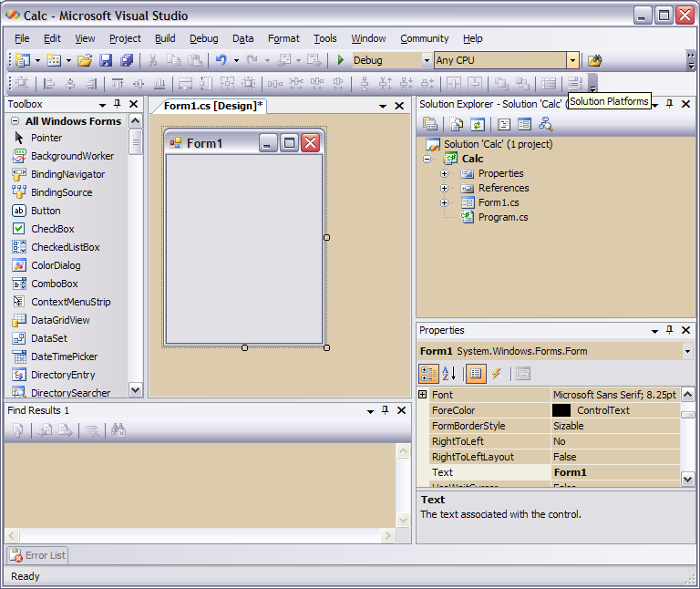This screenshot has width=700, height=589.
Task: Open the Solution Configurations Debug dropdown
Action: coord(427,60)
